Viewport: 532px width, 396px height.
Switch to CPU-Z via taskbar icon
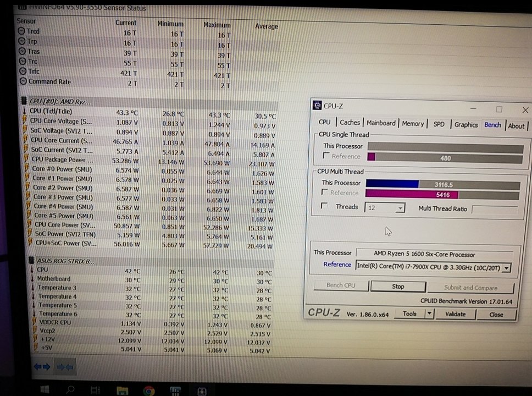(x=202, y=391)
